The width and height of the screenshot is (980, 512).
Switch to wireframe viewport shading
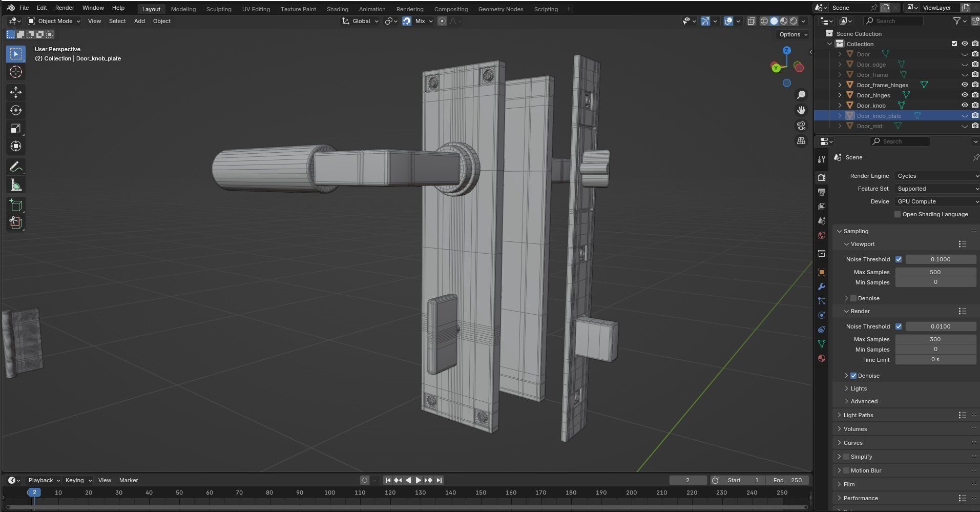click(764, 21)
